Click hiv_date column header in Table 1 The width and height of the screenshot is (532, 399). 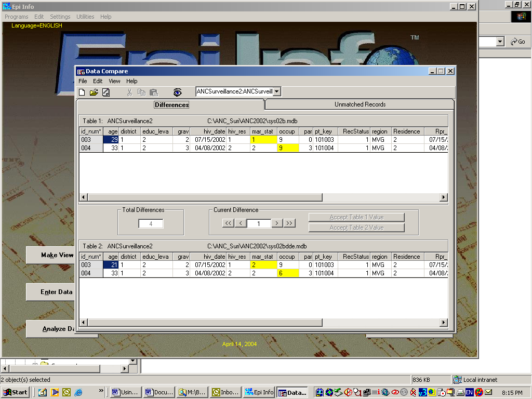pos(208,131)
